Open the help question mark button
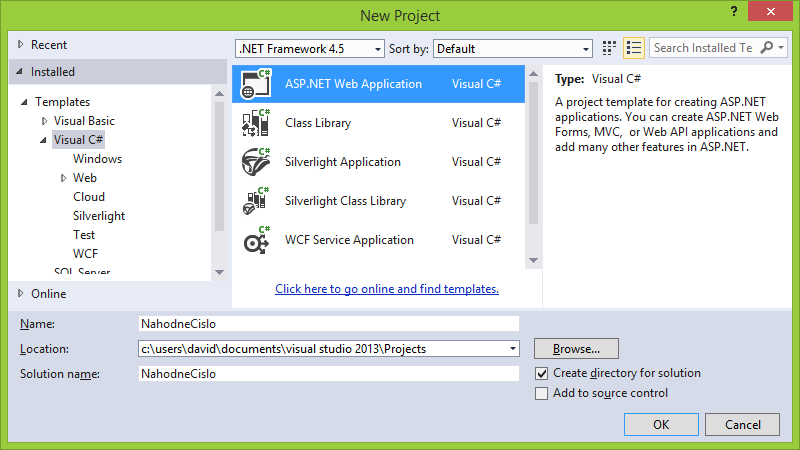This screenshot has width=800, height=450. (734, 11)
